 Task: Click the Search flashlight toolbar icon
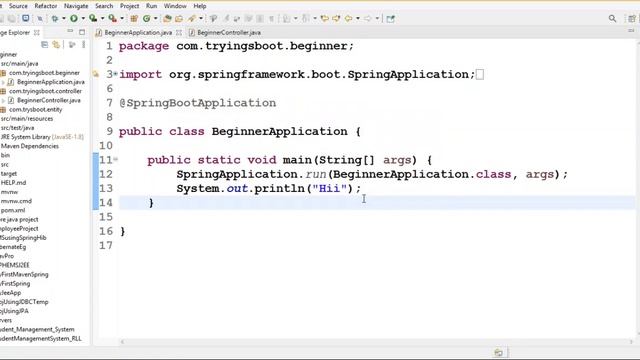(x=191, y=18)
